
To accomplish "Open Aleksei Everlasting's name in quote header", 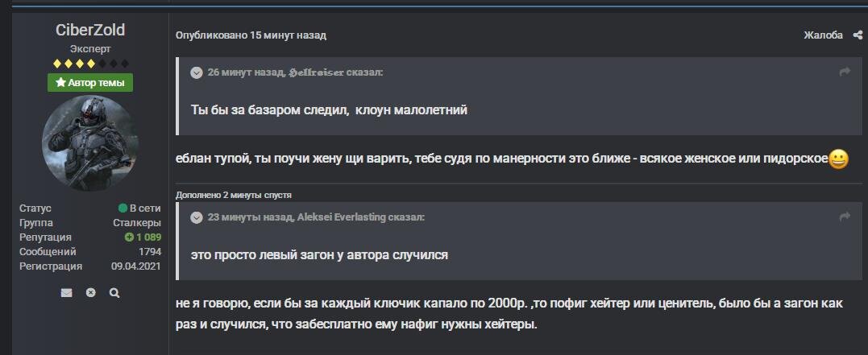I will 341,217.
